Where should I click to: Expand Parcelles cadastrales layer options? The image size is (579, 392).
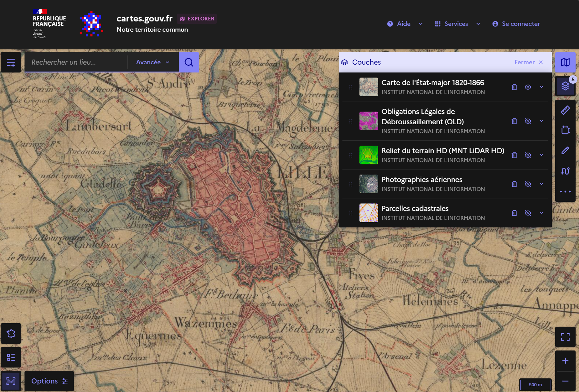(x=542, y=213)
